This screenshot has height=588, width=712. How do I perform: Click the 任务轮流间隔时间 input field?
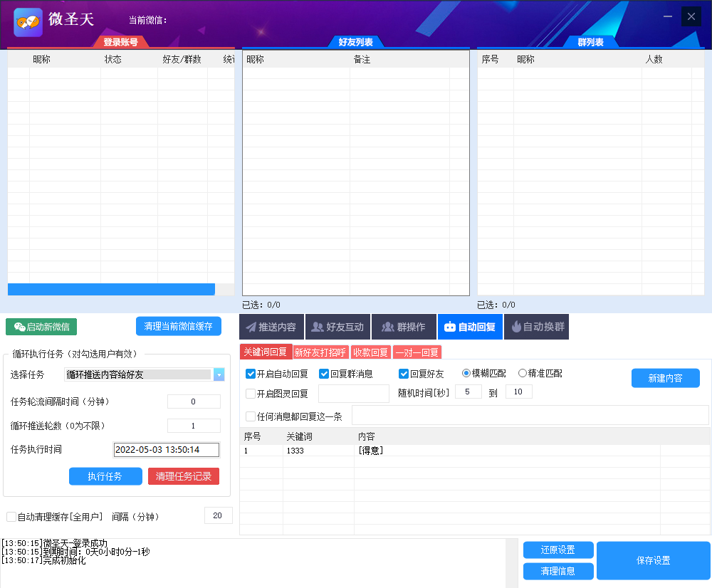pos(194,401)
